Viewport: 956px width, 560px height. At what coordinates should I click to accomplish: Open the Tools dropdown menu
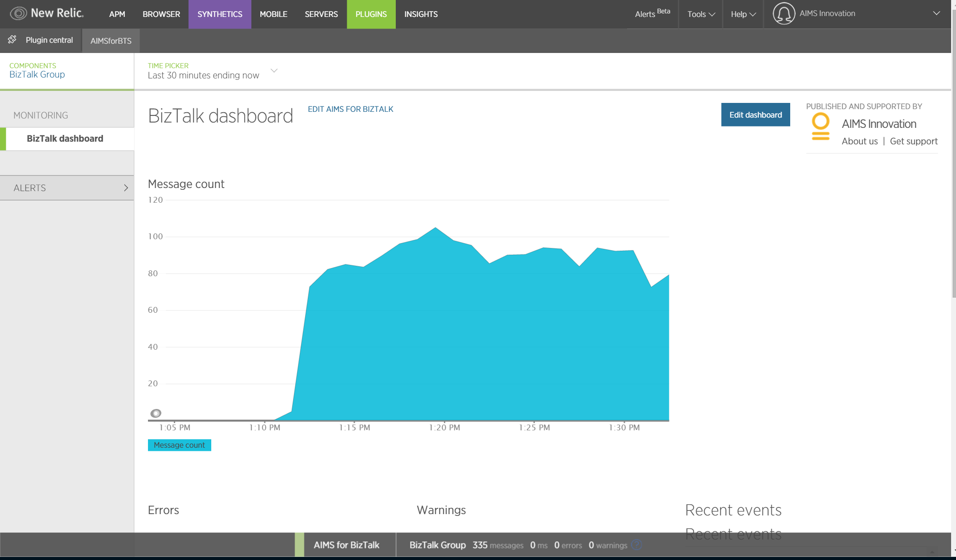[x=701, y=14]
